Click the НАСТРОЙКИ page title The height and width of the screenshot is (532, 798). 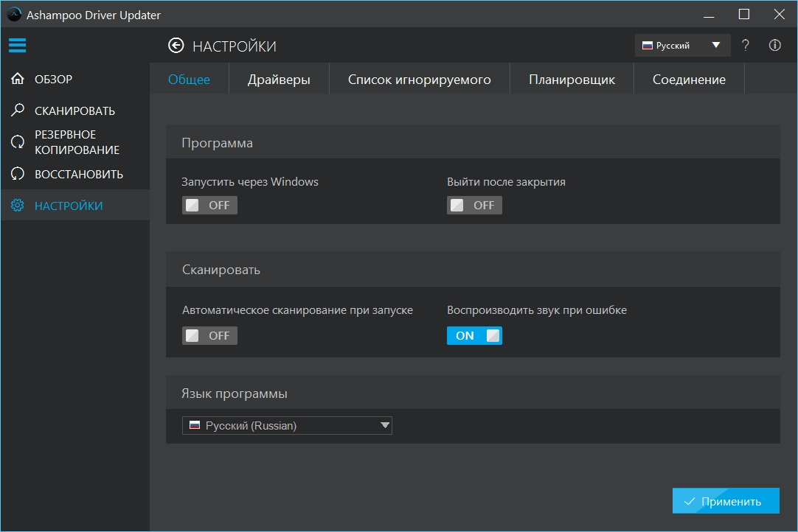[x=234, y=46]
